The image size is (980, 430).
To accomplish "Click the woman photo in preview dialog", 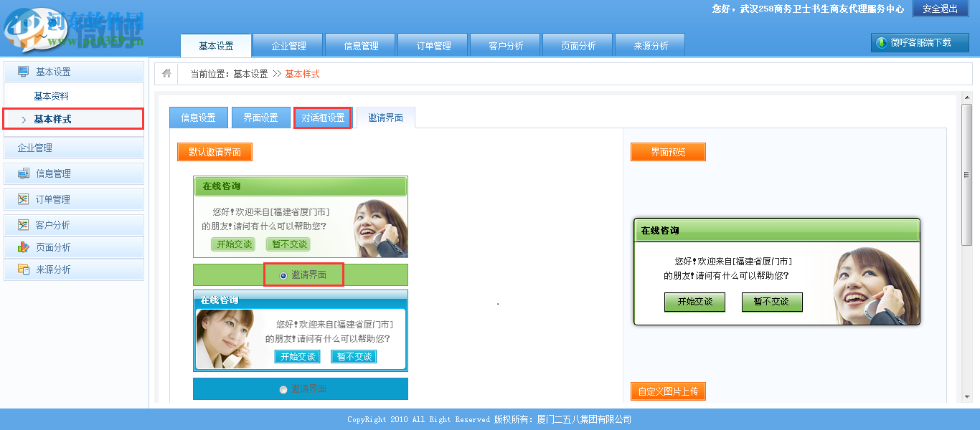I will click(x=875, y=285).
